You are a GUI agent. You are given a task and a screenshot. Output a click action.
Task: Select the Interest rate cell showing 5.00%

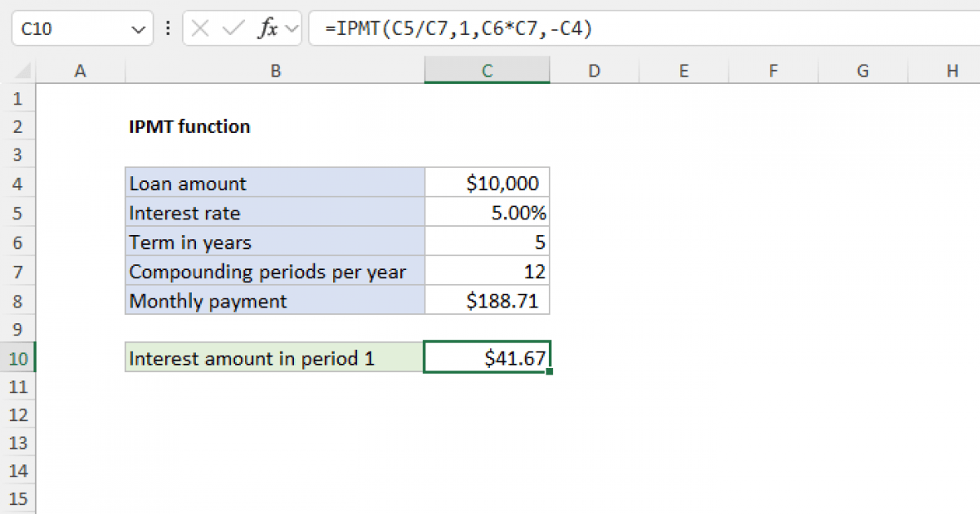pos(487,212)
